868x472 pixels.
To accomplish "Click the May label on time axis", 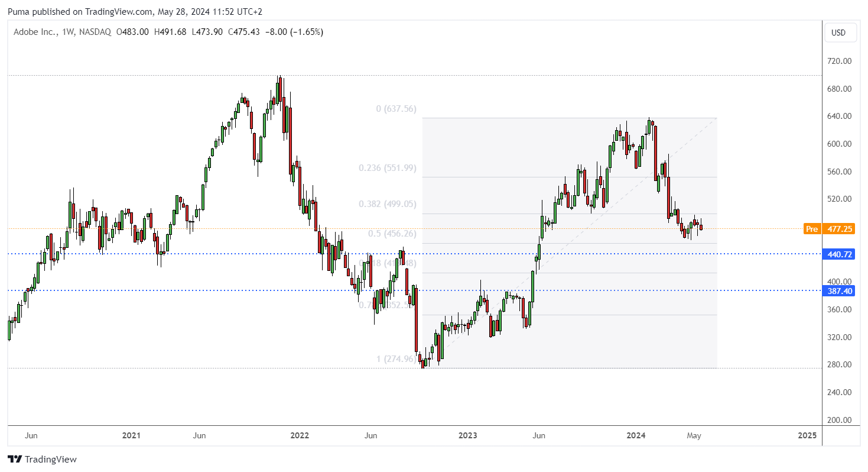I will click(x=694, y=436).
